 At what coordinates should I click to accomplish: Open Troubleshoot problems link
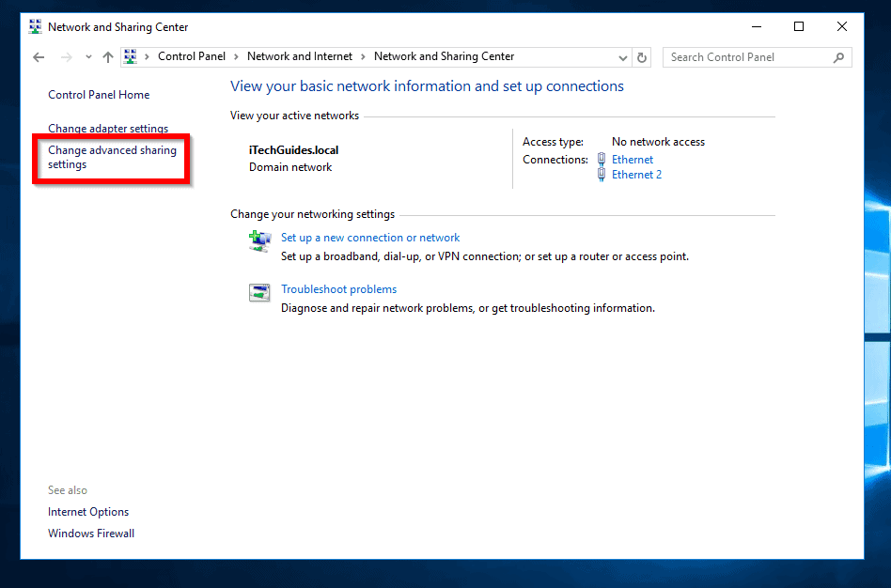[x=338, y=289]
